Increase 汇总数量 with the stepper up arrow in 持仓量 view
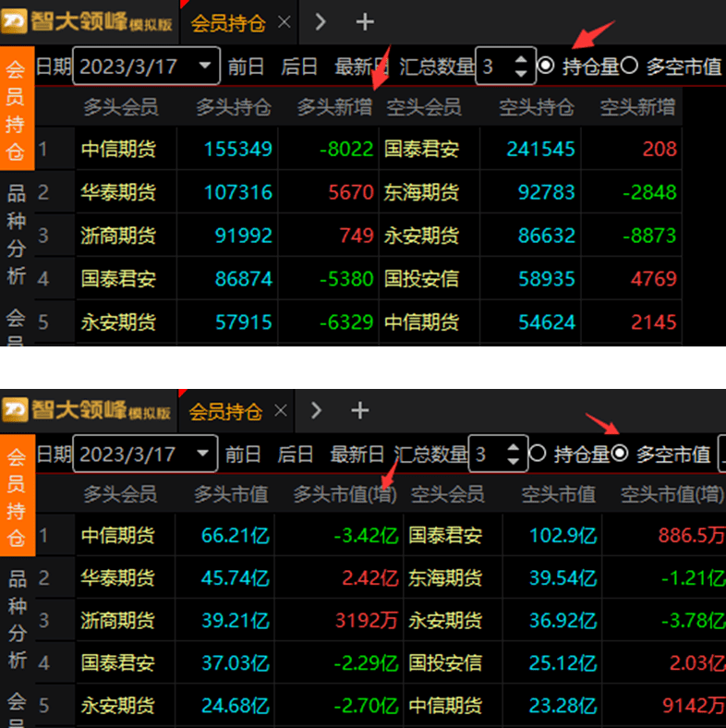This screenshot has width=726, height=728. pos(520,59)
